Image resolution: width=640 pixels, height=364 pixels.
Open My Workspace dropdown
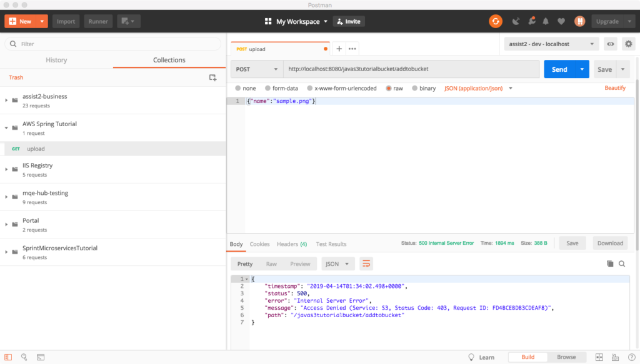[302, 21]
